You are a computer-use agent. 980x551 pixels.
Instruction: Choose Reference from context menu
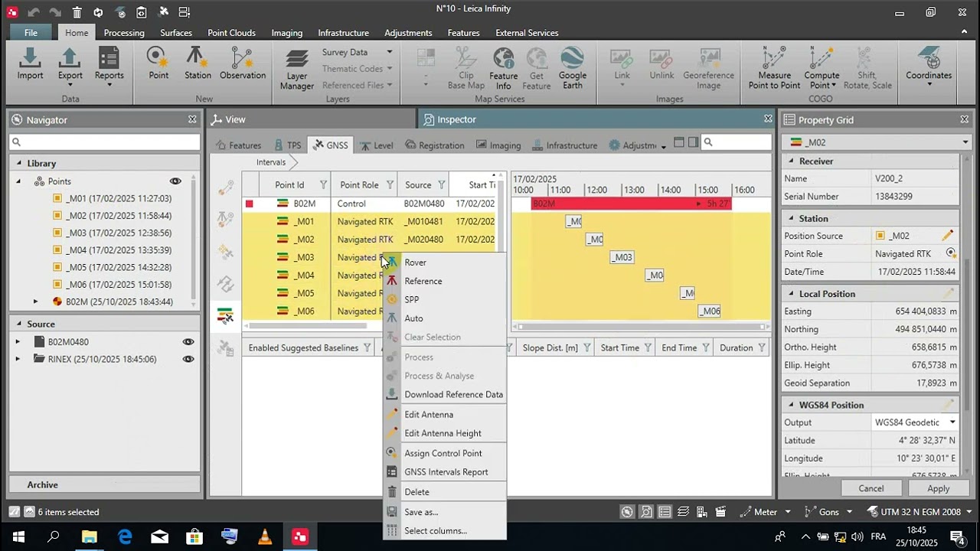445,281
